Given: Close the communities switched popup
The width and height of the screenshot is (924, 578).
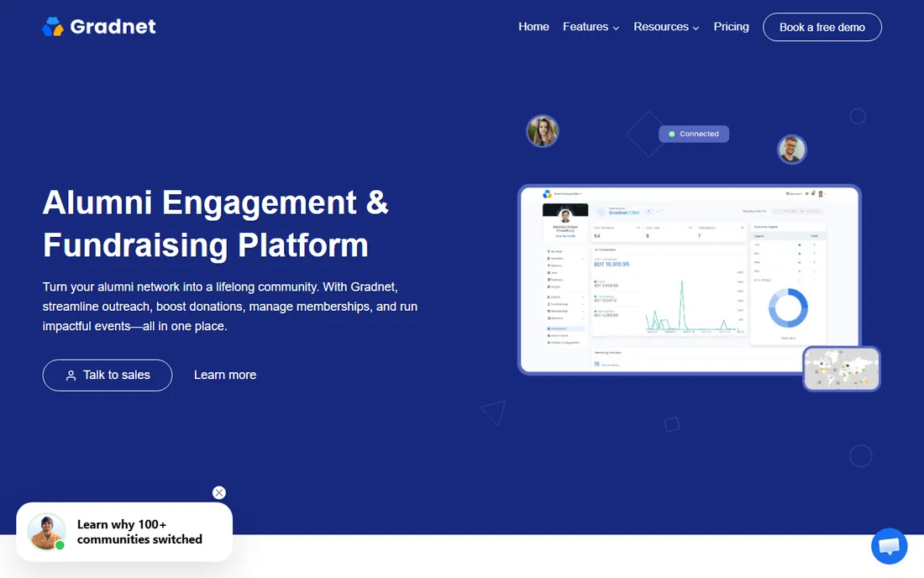Looking at the screenshot, I should click(x=219, y=492).
